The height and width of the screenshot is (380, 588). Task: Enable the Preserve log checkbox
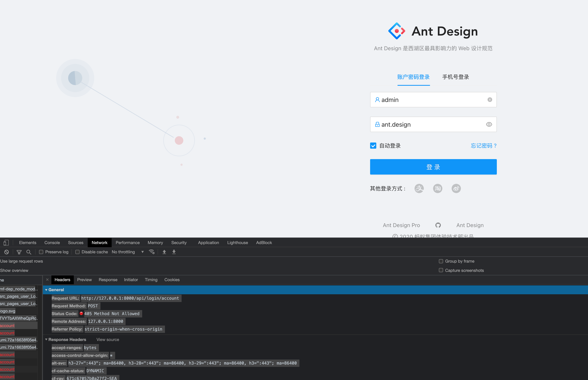[x=41, y=252]
